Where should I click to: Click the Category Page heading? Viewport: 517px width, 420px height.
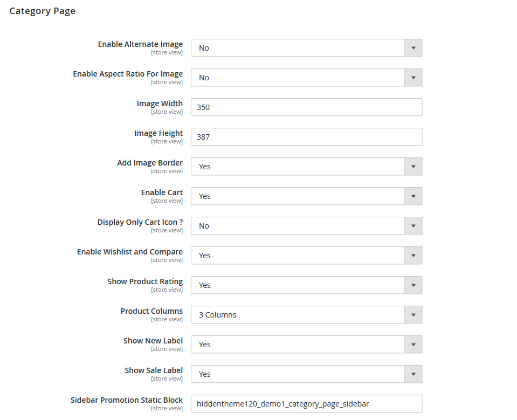[42, 10]
